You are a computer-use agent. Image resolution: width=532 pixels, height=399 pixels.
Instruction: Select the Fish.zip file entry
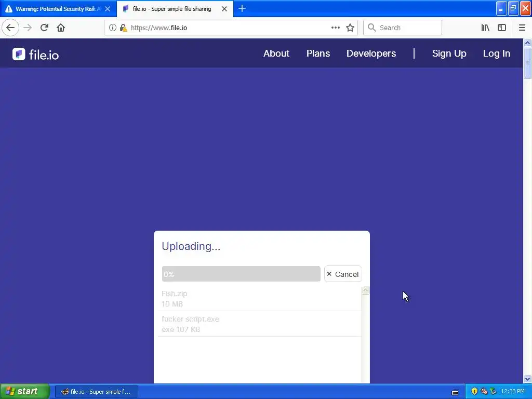coord(259,299)
